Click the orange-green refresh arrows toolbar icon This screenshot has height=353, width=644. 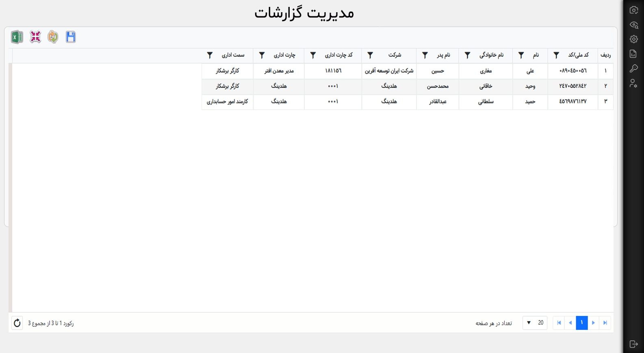pyautogui.click(x=53, y=37)
